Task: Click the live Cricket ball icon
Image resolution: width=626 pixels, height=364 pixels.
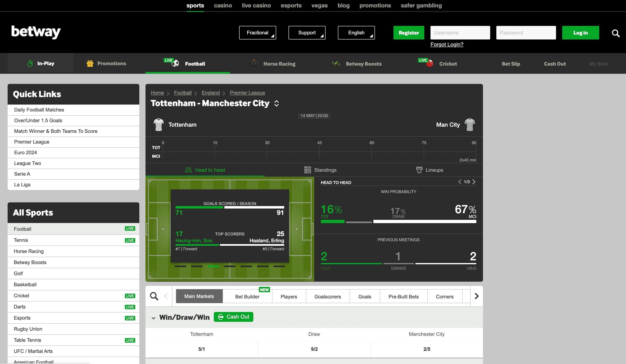Action: (429, 64)
